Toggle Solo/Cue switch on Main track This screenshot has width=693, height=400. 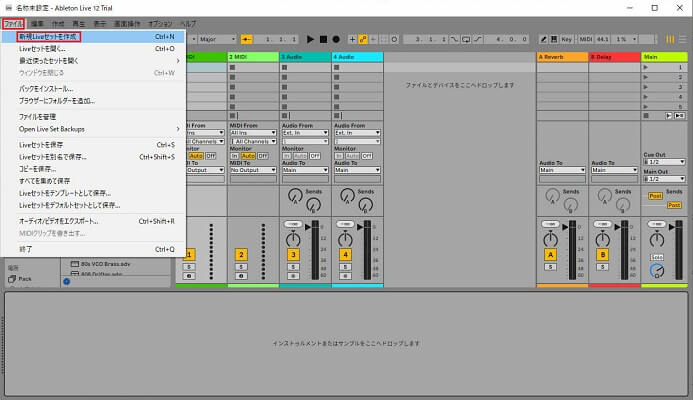[x=657, y=257]
